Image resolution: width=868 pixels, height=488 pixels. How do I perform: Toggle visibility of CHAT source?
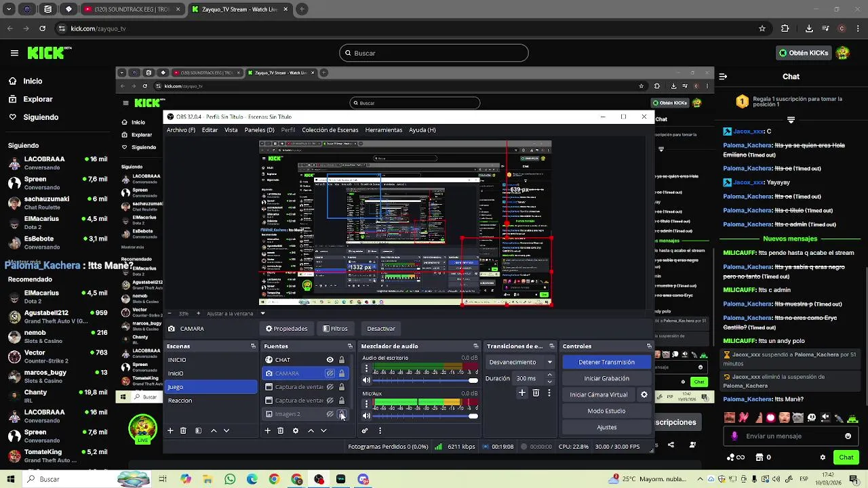tap(330, 360)
